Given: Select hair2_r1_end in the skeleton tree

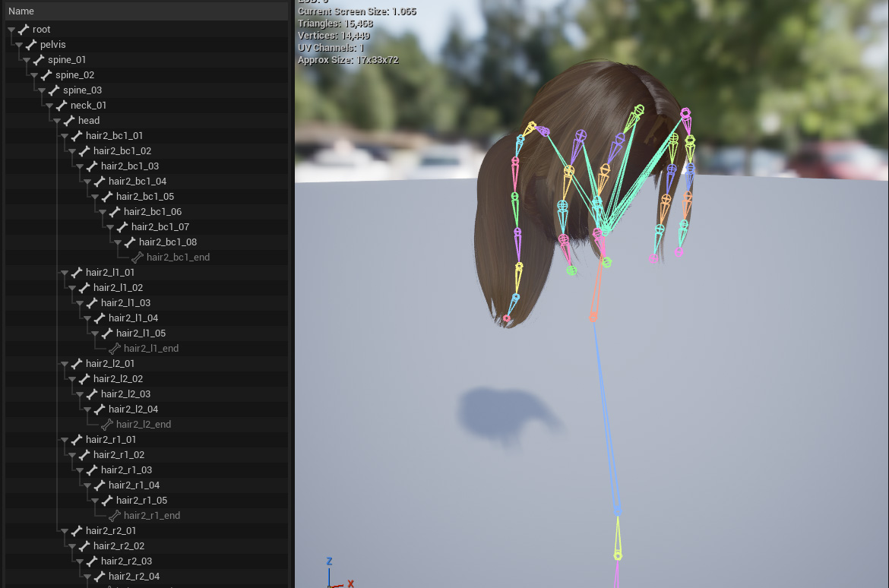Looking at the screenshot, I should [151, 516].
